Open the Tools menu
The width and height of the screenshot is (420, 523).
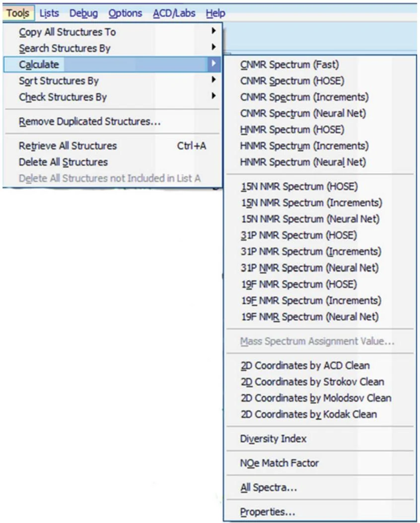18,13
